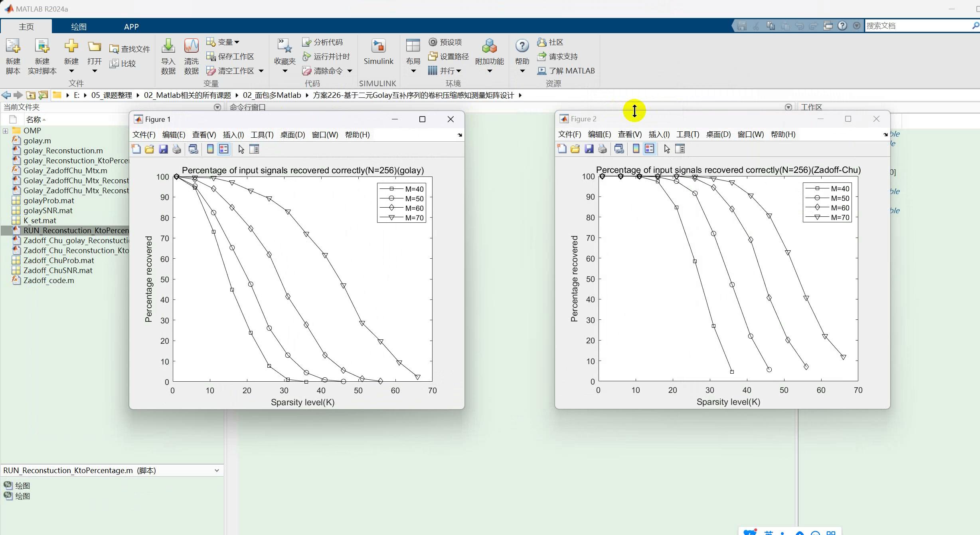980x535 pixels.
Task: Expand the Clear Workspace dropdown arrow
Action: coord(261,71)
